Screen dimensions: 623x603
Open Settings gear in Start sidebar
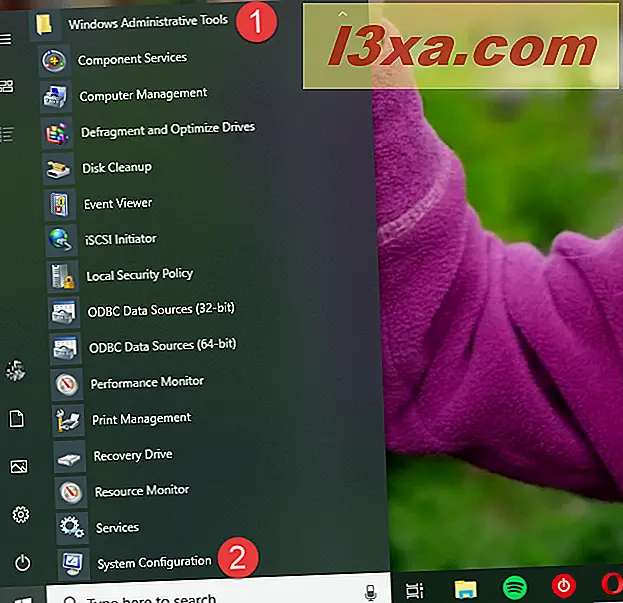click(21, 515)
